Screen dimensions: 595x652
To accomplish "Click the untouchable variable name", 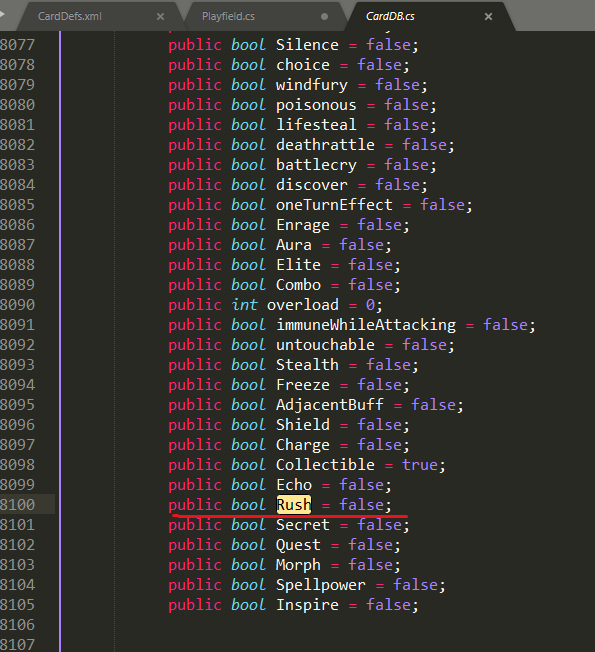I will tap(325, 345).
